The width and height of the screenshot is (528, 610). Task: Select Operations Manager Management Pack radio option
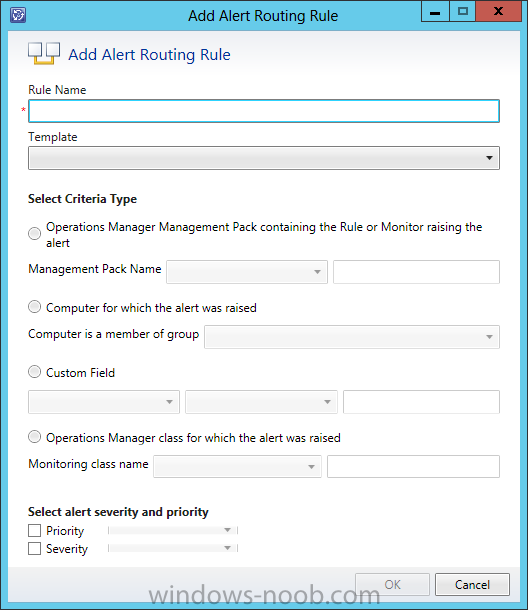pos(35,233)
